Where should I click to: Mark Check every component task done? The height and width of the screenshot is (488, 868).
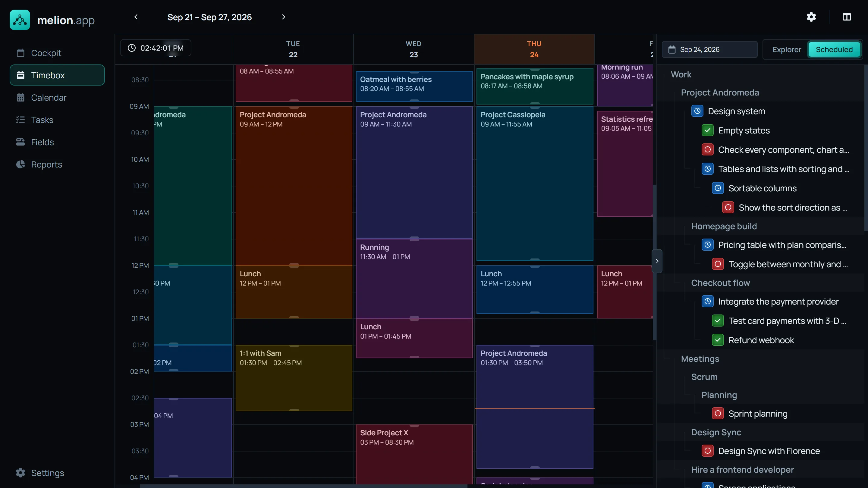pos(707,149)
